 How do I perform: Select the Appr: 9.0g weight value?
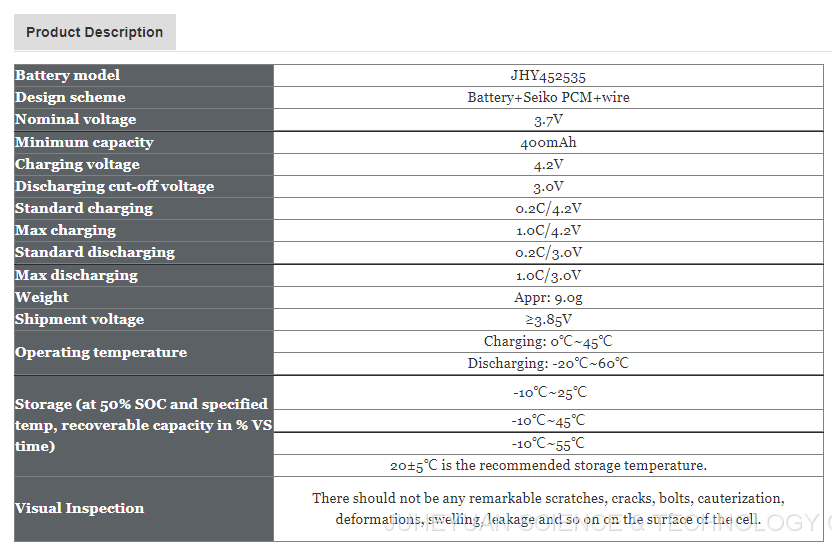point(548,297)
